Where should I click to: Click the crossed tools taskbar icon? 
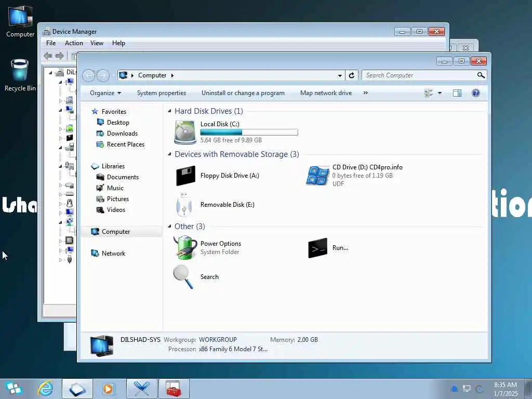pos(141,389)
